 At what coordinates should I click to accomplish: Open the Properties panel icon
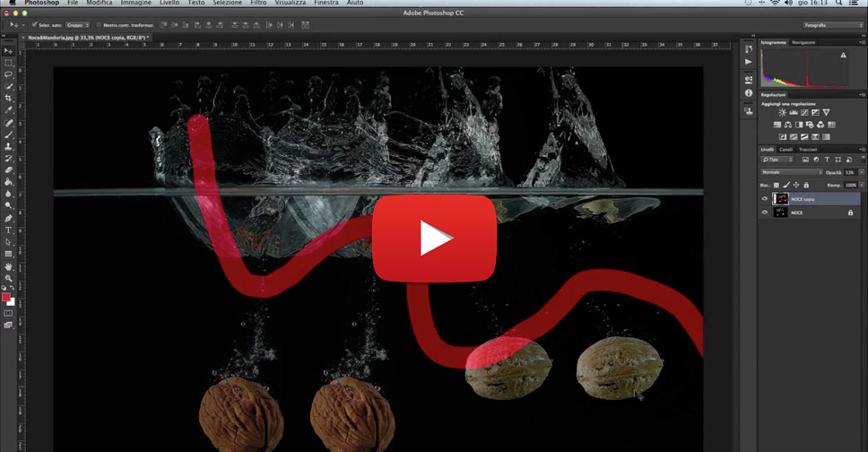click(x=749, y=81)
